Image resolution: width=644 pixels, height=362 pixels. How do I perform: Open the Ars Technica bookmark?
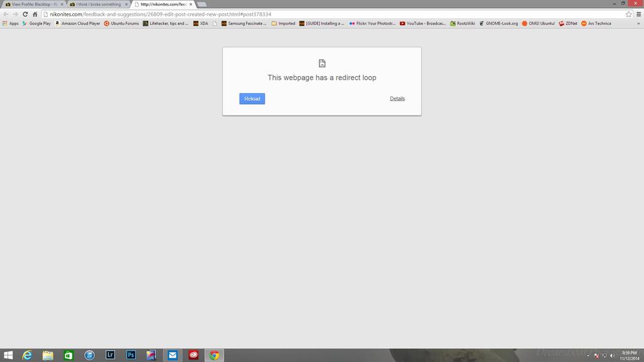point(596,23)
